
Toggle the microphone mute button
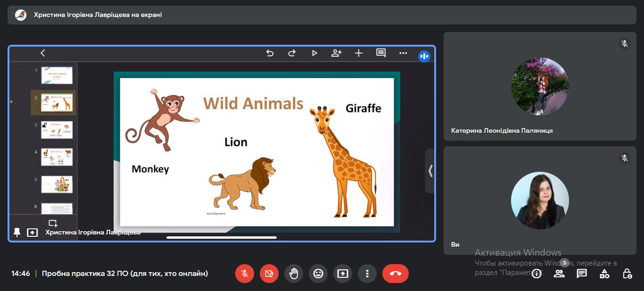[245, 274]
